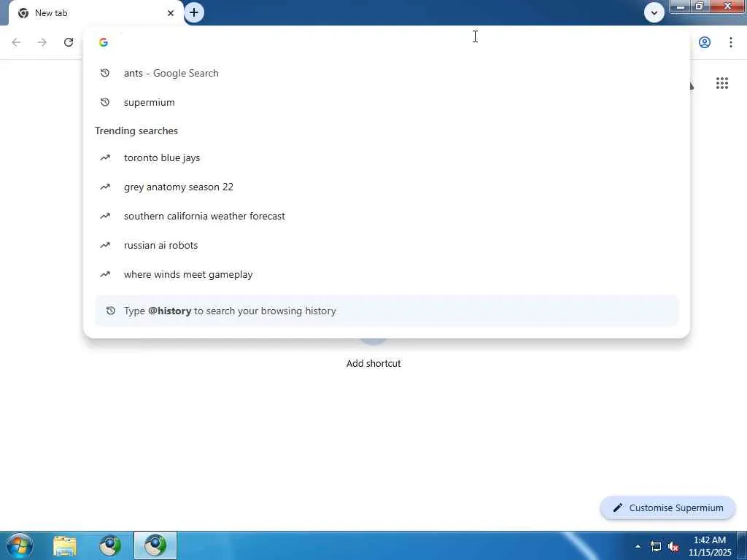Click 'Type @history' browsing history hint
Image resolution: width=747 pixels, height=560 pixels.
pyautogui.click(x=387, y=311)
